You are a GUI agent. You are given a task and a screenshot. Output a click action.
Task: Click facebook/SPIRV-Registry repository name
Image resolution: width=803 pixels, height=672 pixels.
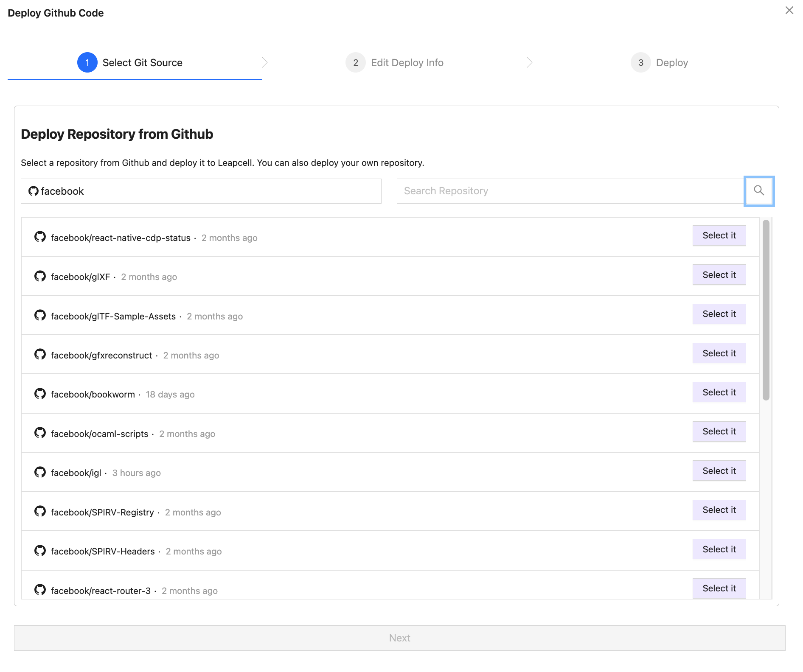point(102,512)
